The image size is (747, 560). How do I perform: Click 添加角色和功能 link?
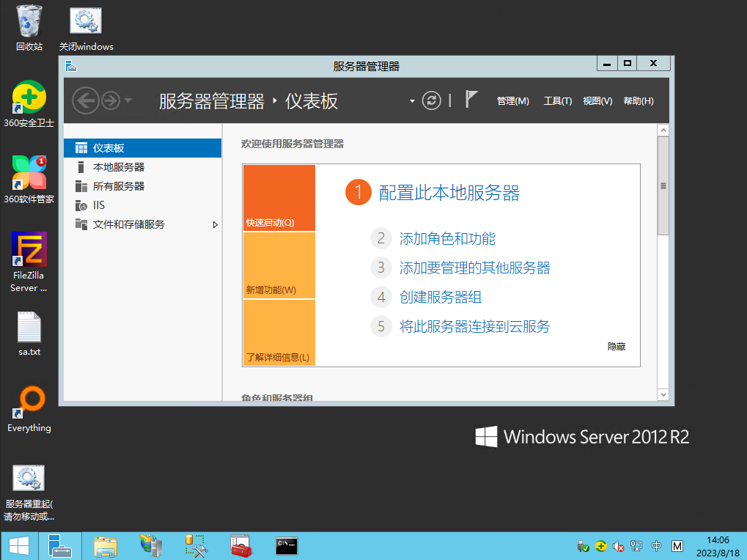(x=447, y=238)
